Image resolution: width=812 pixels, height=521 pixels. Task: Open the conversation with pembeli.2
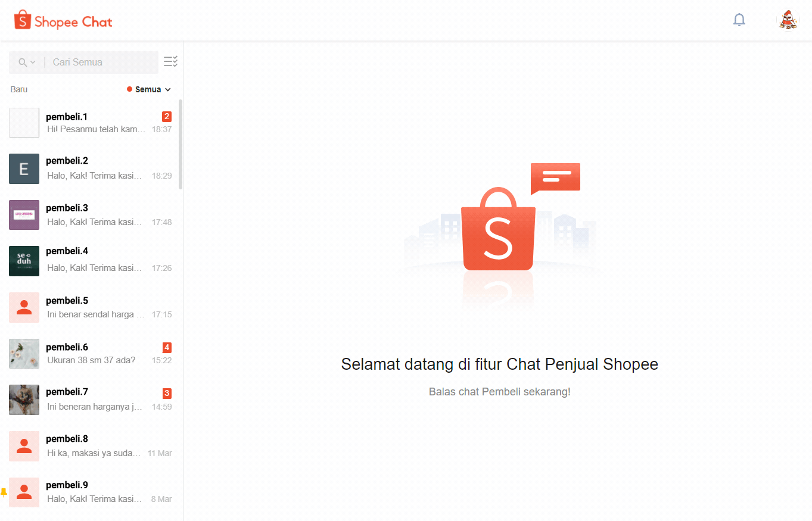89,169
